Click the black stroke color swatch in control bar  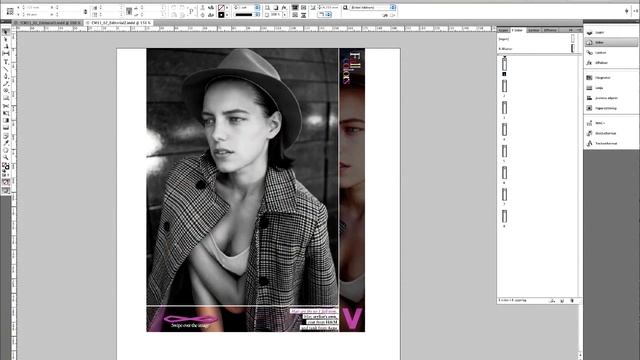coord(221,15)
